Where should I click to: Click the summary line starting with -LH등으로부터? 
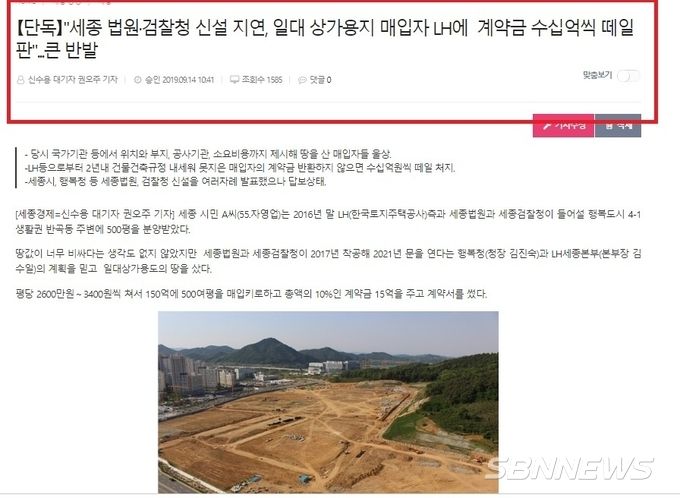click(240, 168)
